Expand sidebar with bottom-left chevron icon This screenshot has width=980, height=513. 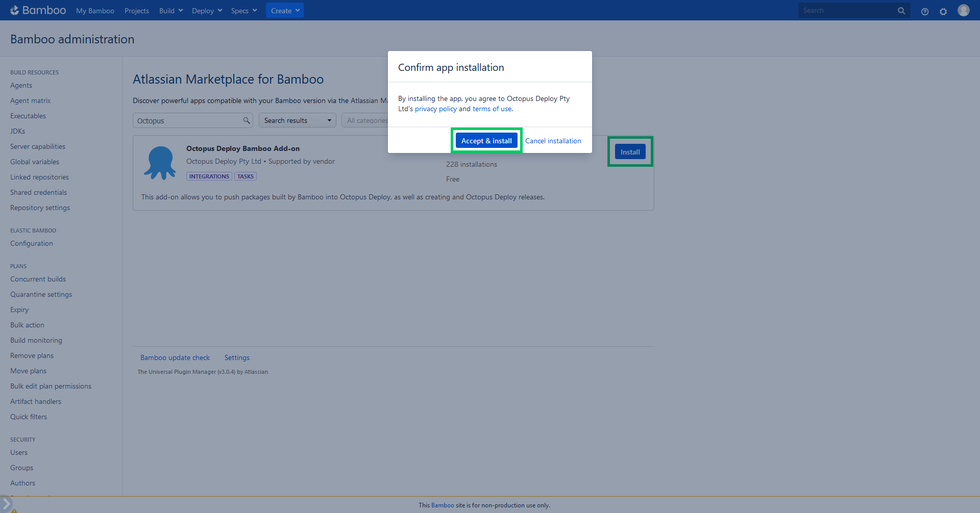pyautogui.click(x=6, y=504)
